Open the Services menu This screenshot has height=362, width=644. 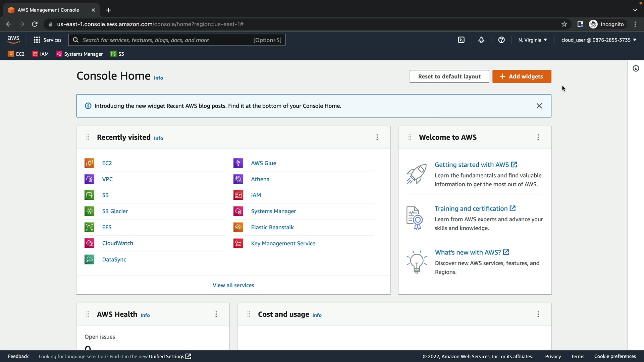[48, 40]
